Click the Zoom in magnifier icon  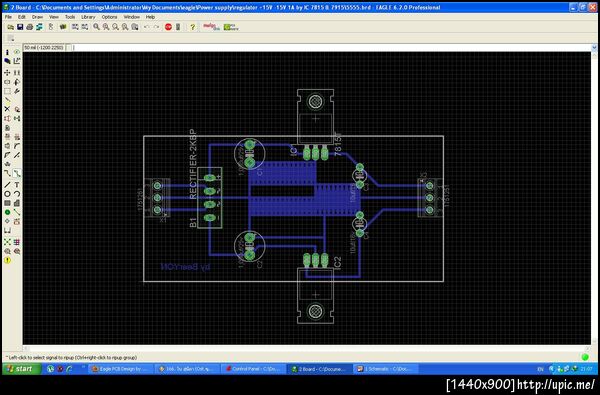106,27
